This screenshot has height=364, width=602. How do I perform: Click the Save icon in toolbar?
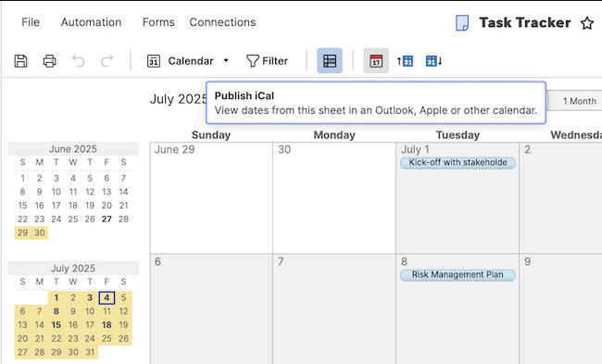click(20, 61)
